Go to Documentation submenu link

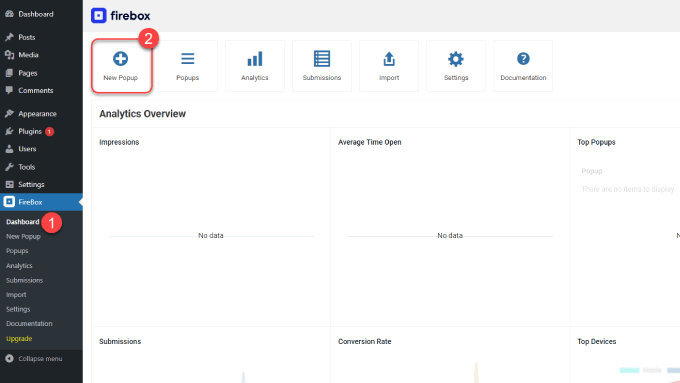29,324
